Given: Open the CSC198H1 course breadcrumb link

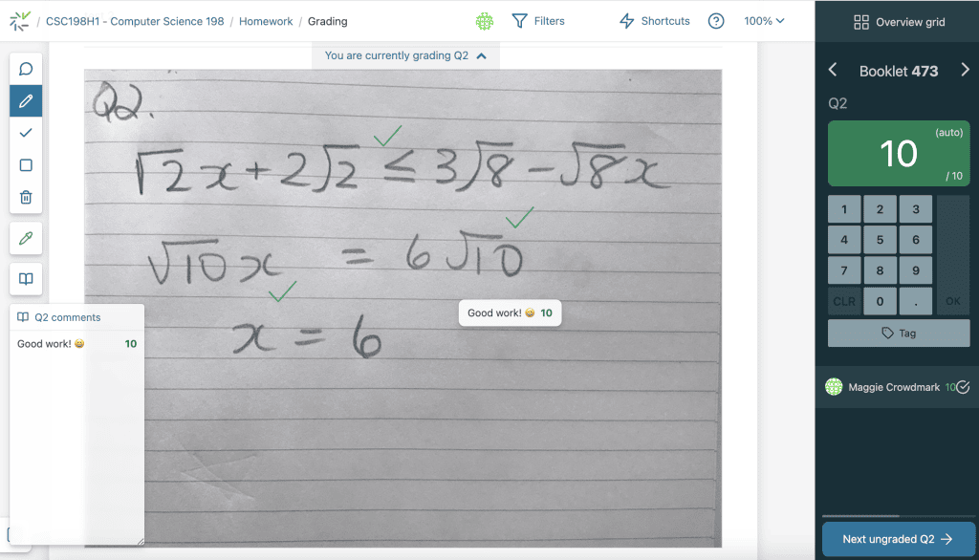Looking at the screenshot, I should point(135,21).
